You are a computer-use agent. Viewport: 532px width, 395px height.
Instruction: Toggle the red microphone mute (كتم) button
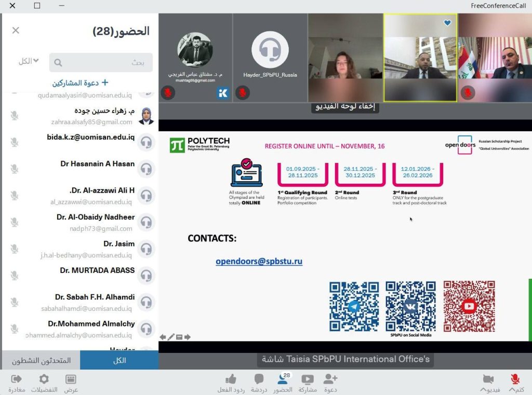point(515,379)
